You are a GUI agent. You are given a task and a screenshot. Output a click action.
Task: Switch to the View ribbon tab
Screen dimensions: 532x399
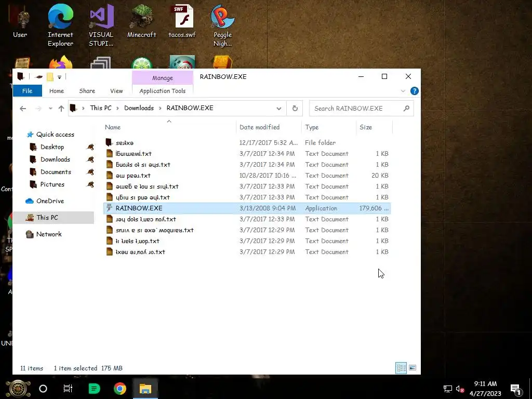point(116,91)
